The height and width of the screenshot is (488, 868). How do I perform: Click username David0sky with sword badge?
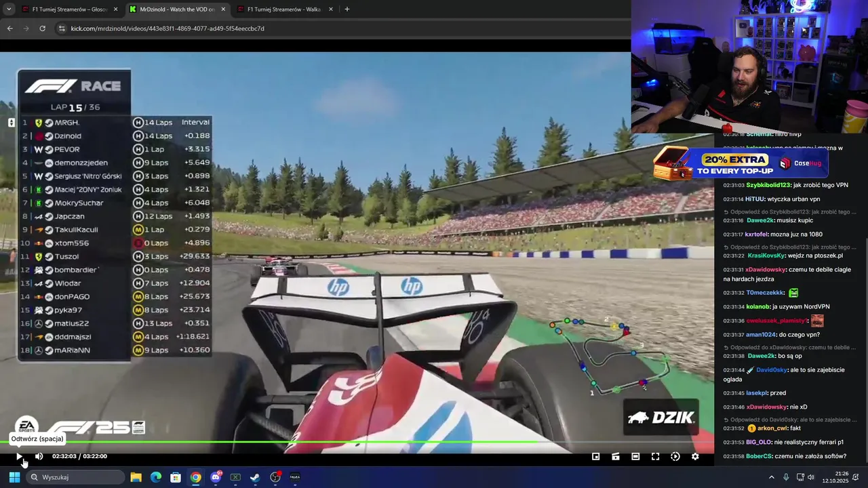(772, 371)
